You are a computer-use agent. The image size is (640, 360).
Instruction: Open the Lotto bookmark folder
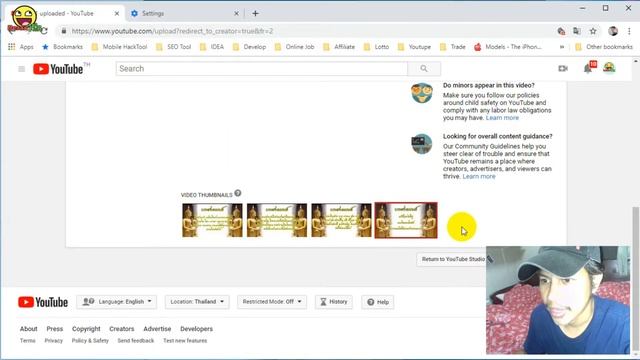(x=376, y=47)
